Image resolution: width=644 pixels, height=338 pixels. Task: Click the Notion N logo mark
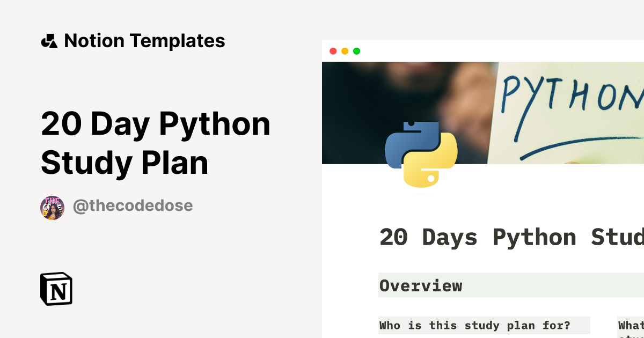coord(55,289)
